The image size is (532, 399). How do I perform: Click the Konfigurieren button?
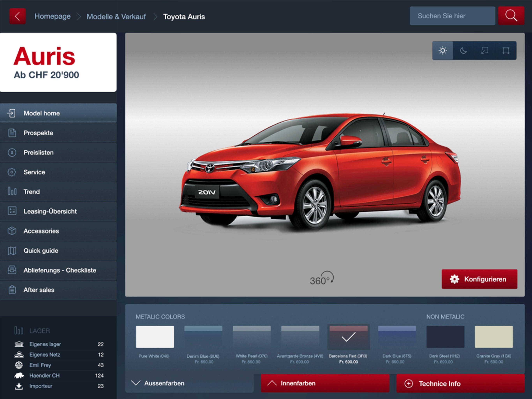tap(479, 279)
